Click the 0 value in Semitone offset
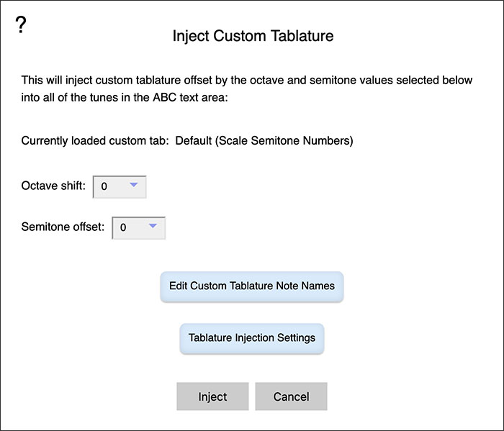This screenshot has height=431, width=504. point(123,228)
